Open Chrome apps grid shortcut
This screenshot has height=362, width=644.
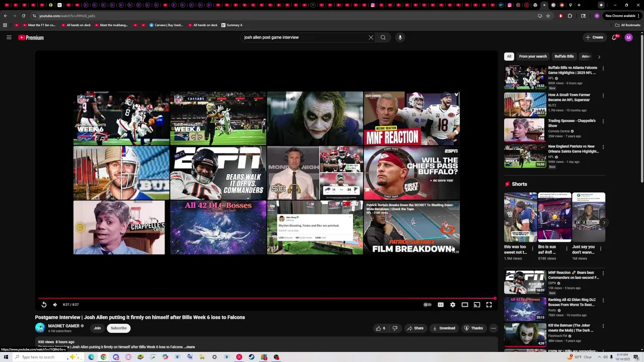pos(5,25)
